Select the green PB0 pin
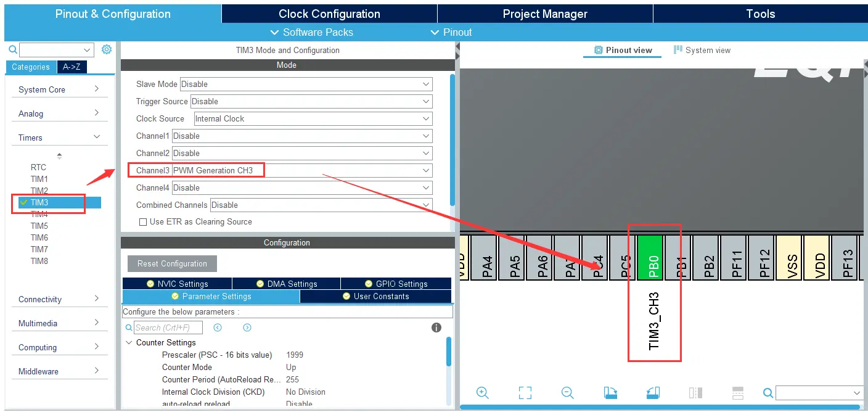 click(x=650, y=257)
